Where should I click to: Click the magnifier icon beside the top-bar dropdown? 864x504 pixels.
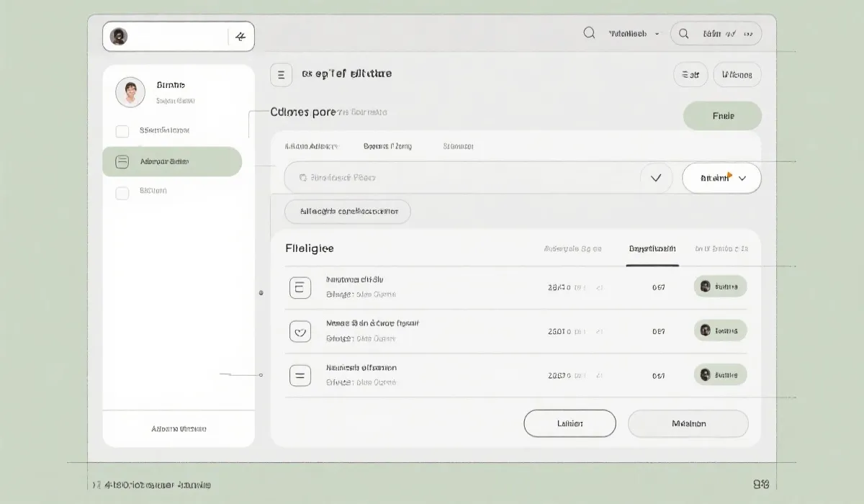589,33
